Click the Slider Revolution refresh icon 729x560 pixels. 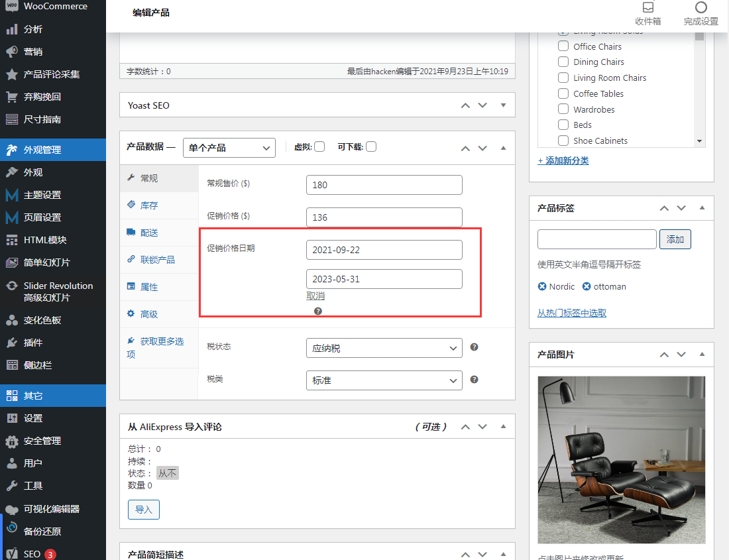coord(12,286)
